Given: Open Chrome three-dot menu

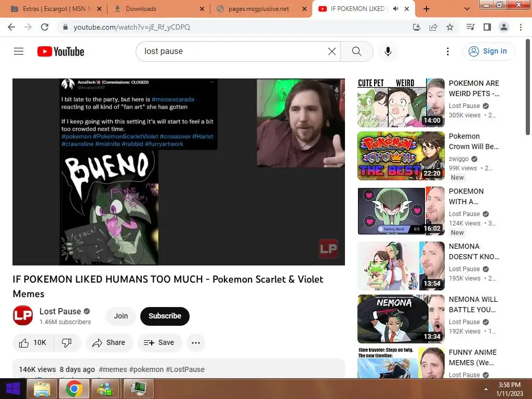Looking at the screenshot, I should 521,27.
